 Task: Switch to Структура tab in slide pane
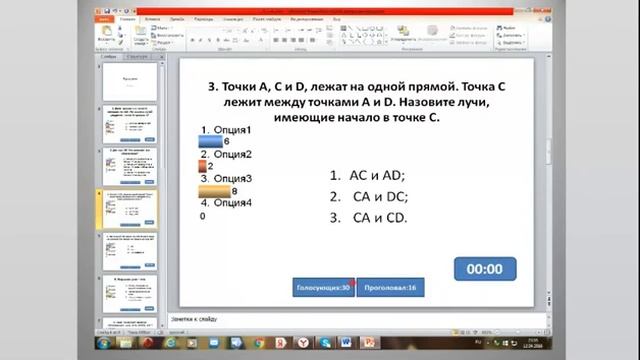tap(137, 57)
